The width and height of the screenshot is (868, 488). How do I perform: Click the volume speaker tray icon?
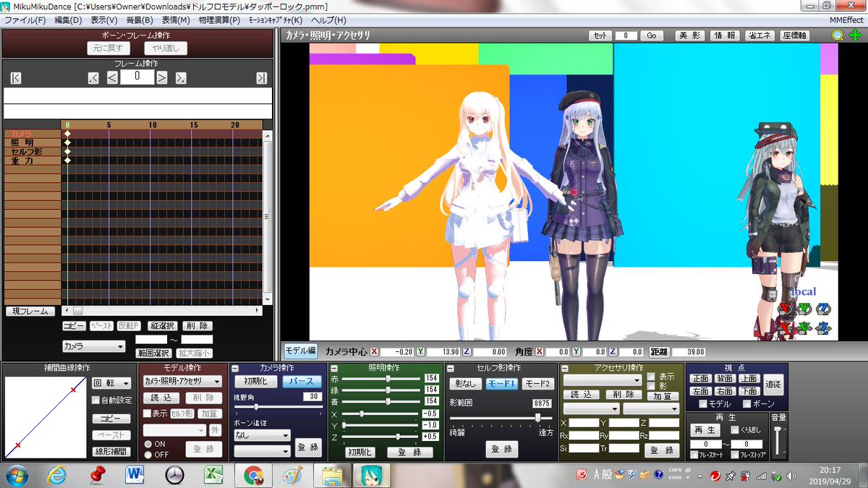point(791,476)
